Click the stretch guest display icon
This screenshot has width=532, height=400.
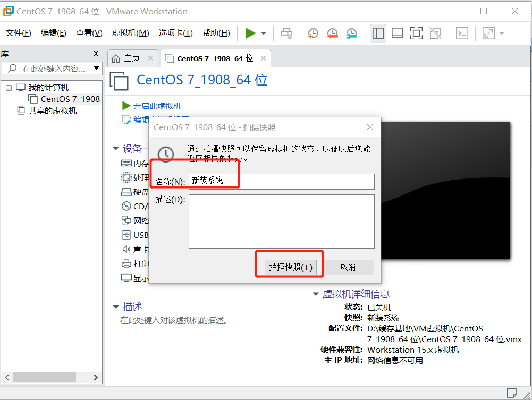[488, 33]
